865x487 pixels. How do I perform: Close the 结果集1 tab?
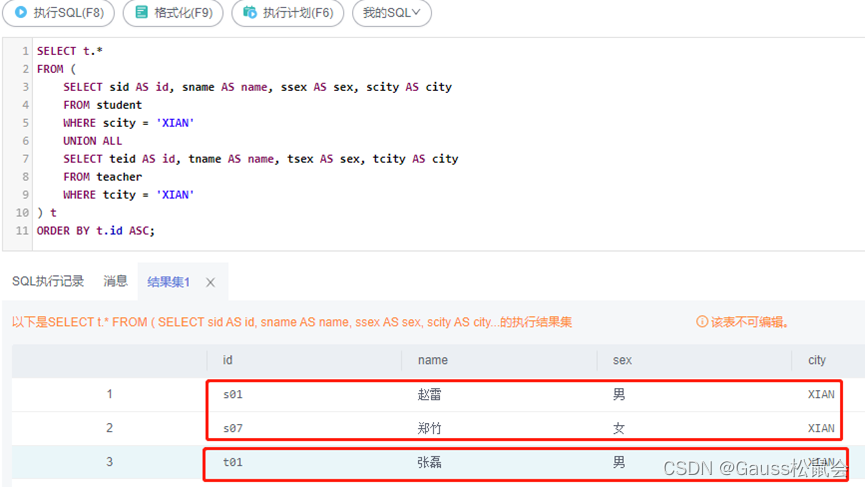(x=210, y=282)
